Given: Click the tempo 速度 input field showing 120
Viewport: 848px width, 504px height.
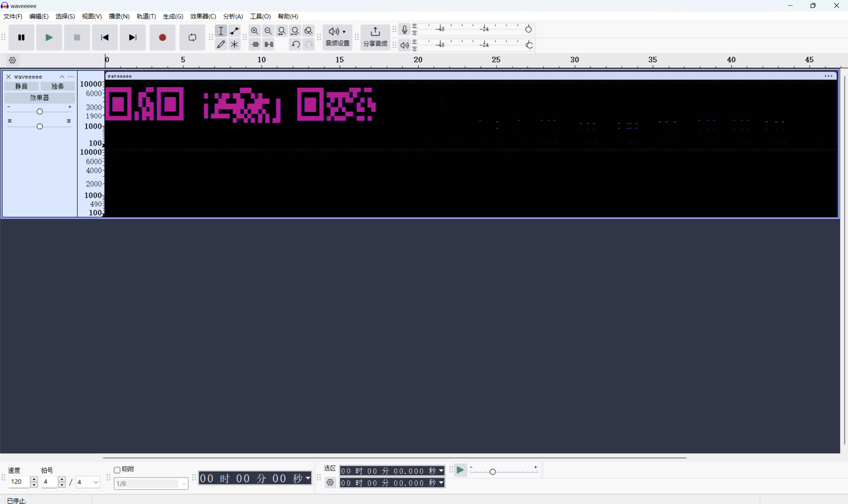Looking at the screenshot, I should pyautogui.click(x=19, y=481).
